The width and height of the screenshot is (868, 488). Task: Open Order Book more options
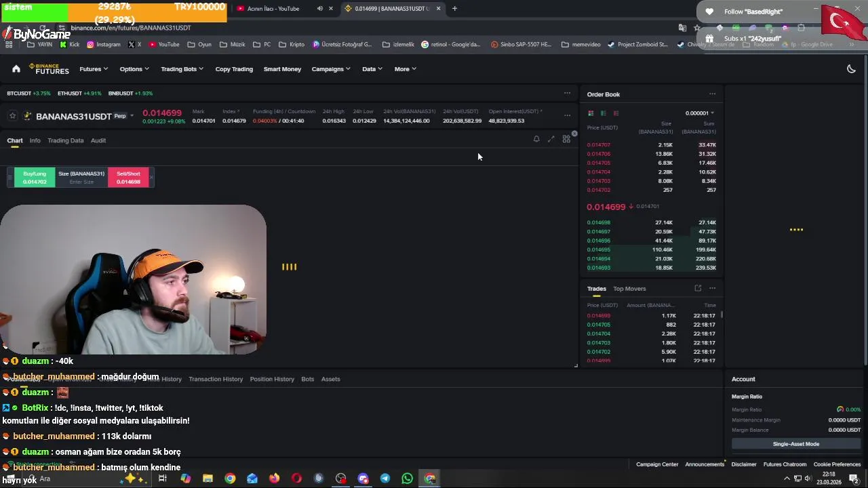point(712,94)
